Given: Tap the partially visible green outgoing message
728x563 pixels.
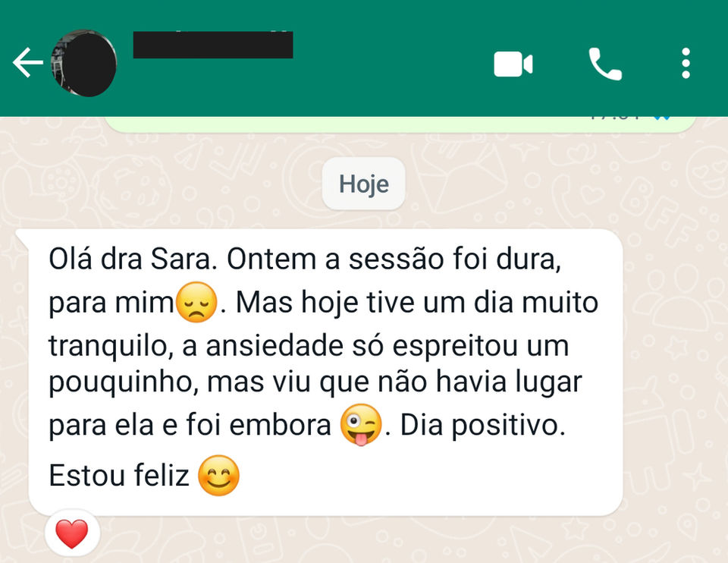Looking at the screenshot, I should (400, 124).
